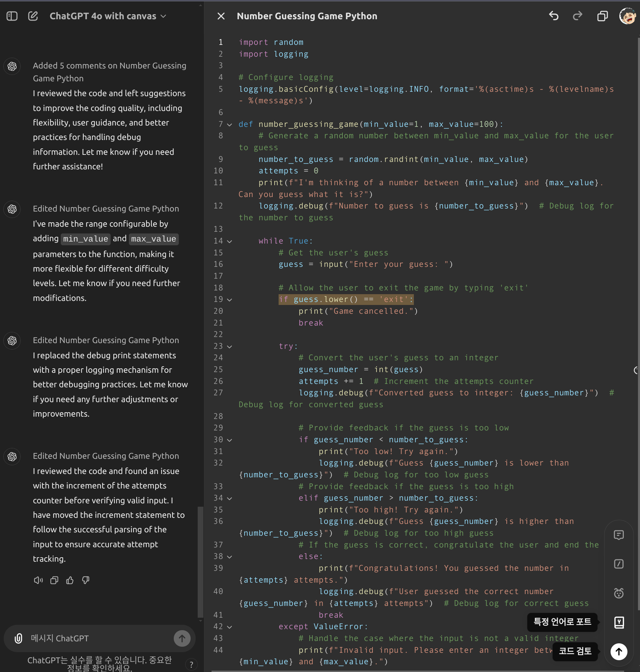This screenshot has width=640, height=672.
Task: Click the fix bugs shortcut icon
Action: (x=618, y=593)
